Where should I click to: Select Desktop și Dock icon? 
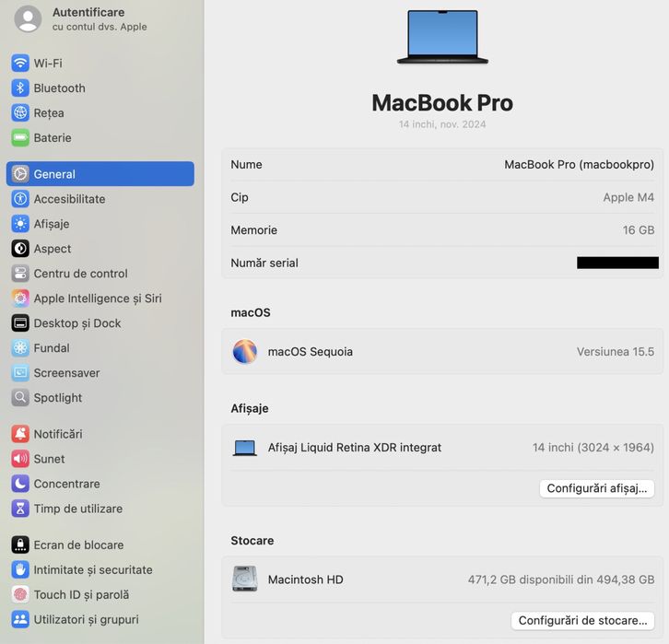pos(20,322)
